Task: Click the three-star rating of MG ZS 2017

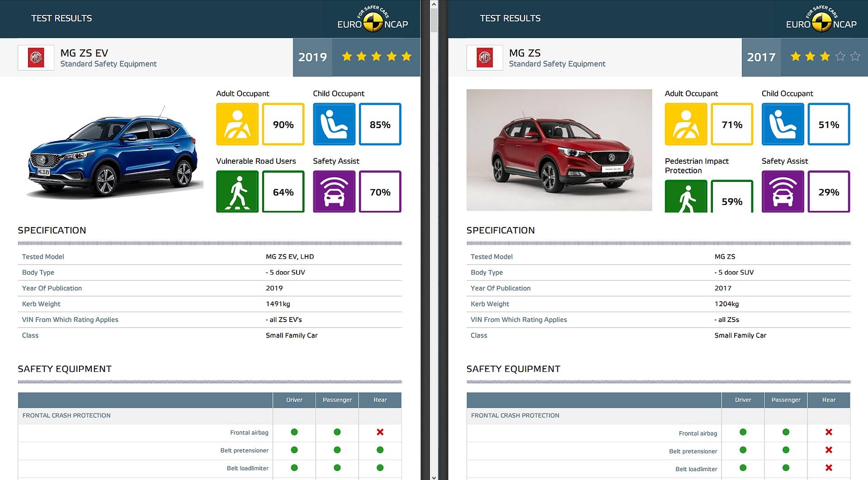Action: pyautogui.click(x=825, y=57)
